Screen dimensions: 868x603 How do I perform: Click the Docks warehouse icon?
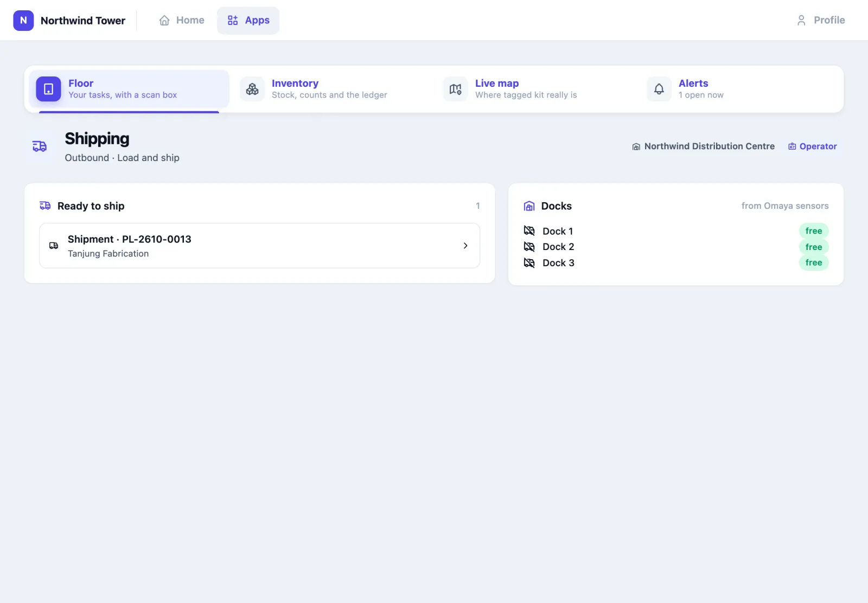(529, 206)
